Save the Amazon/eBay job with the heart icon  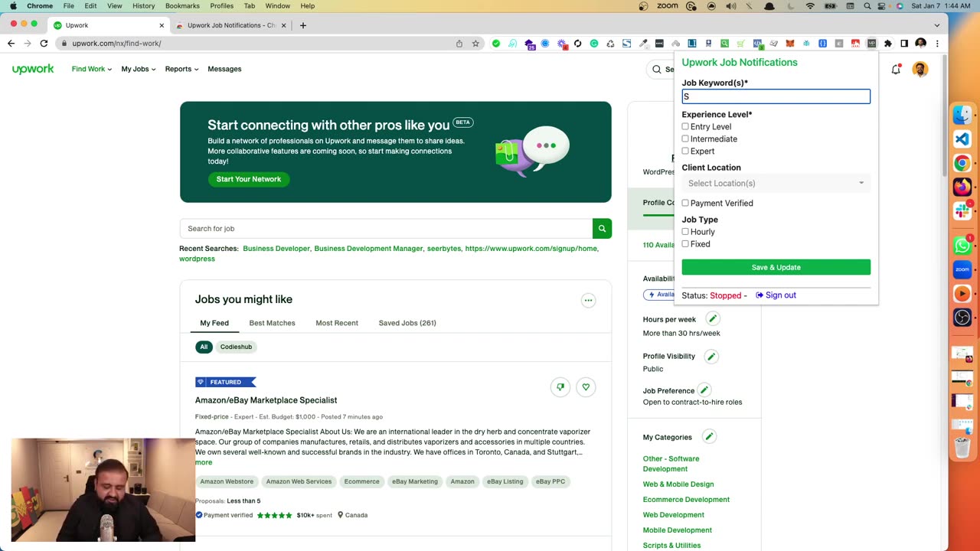click(586, 387)
